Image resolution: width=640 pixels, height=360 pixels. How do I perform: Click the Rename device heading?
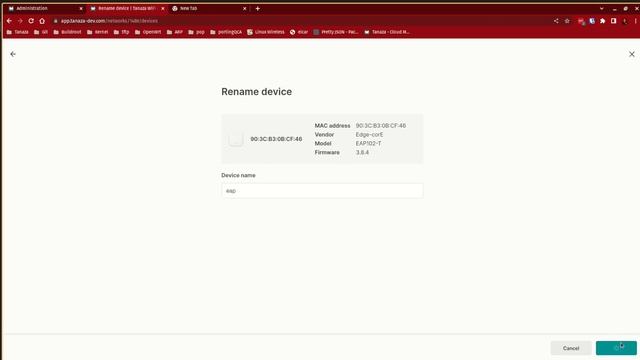[256, 92]
